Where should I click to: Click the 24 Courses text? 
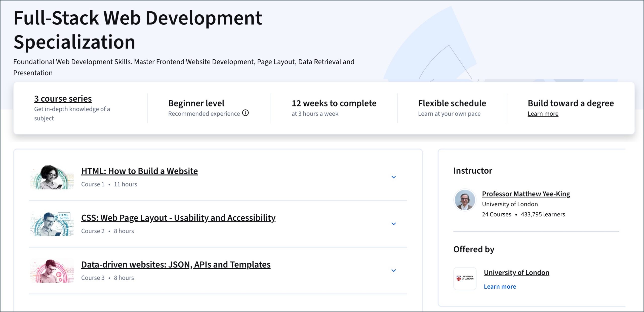coord(497,214)
